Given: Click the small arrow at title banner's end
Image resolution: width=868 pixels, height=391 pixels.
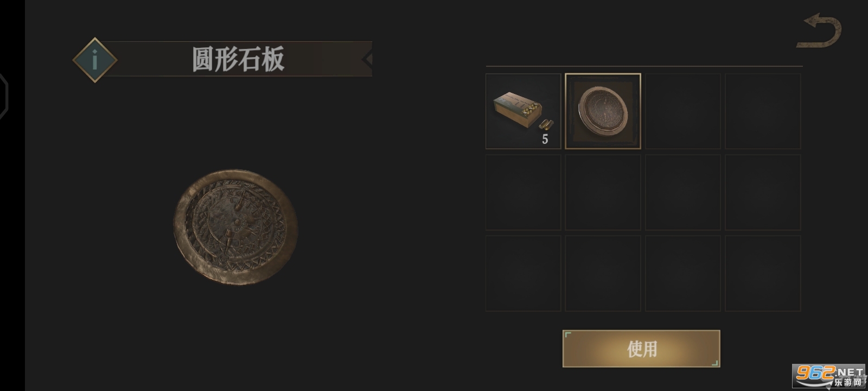Looking at the screenshot, I should click(367, 59).
